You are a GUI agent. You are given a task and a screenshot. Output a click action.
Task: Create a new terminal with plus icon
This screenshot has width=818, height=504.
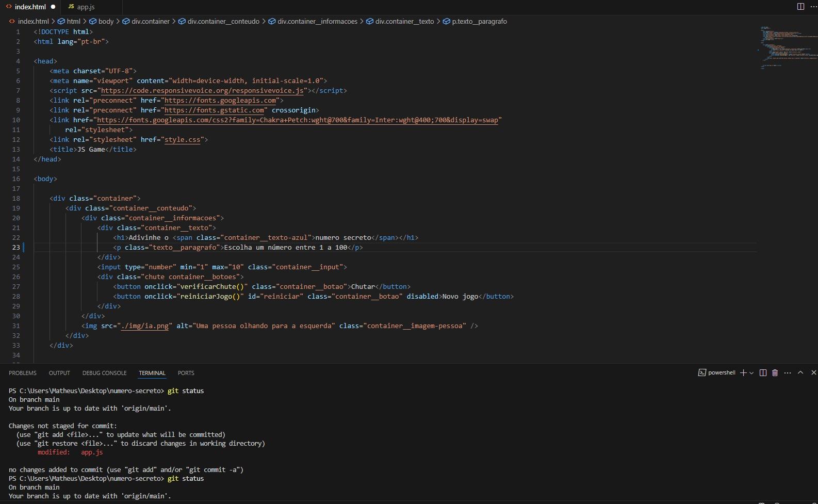tap(743, 372)
